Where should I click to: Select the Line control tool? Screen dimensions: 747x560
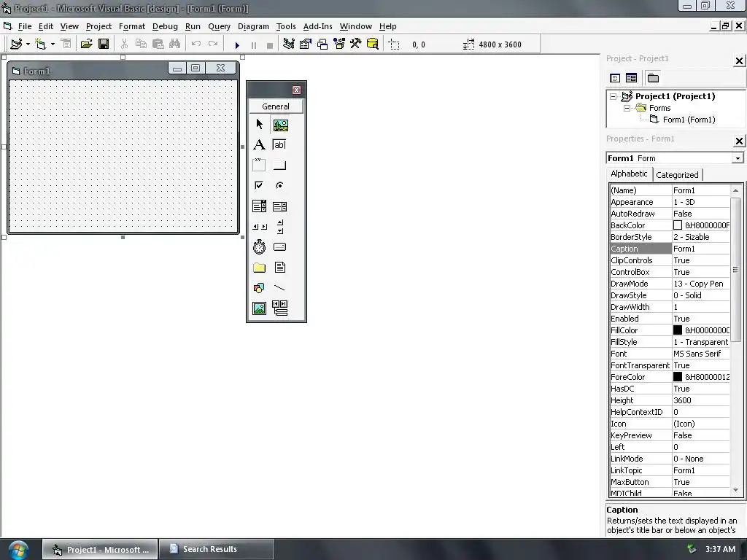coord(279,288)
